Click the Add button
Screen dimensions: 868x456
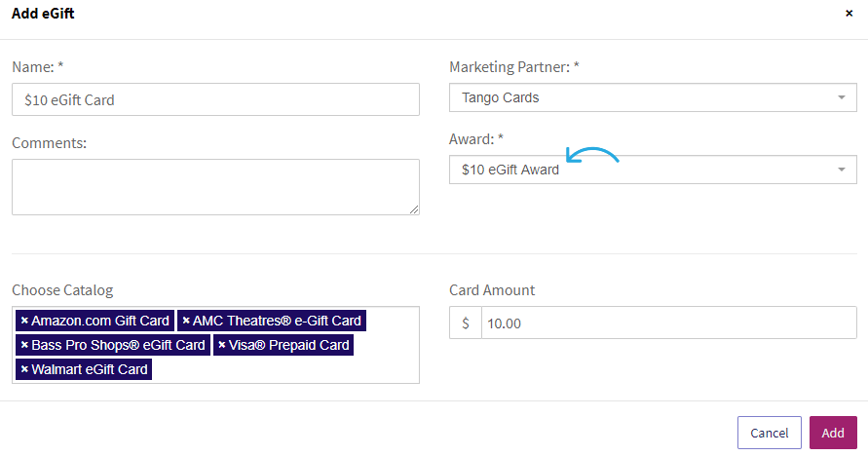click(833, 433)
